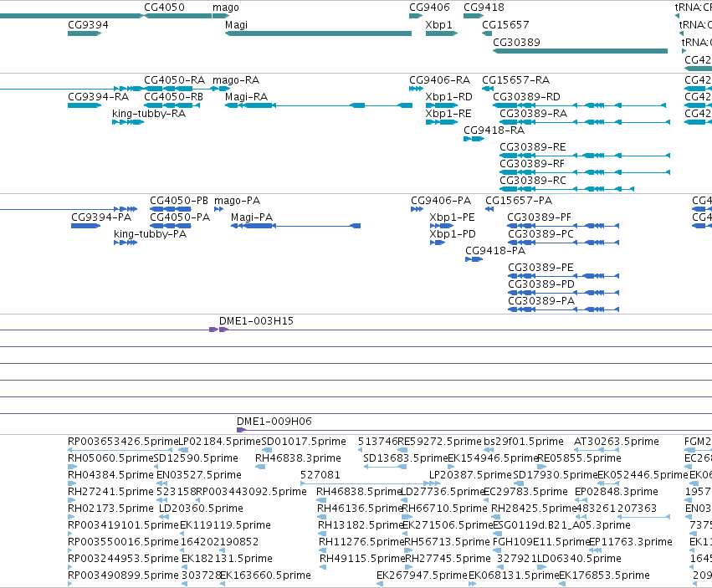Select EST RH46838.3prime
712x588 pixels.
coord(298,458)
